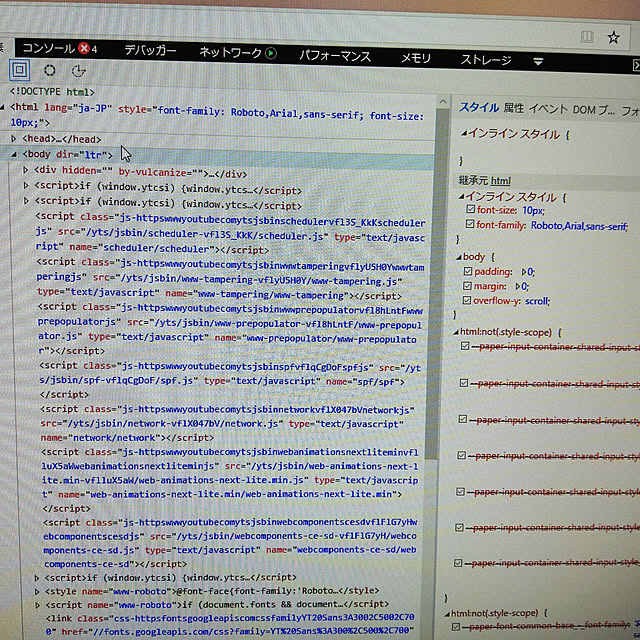Select the network.js script element

click(x=228, y=424)
